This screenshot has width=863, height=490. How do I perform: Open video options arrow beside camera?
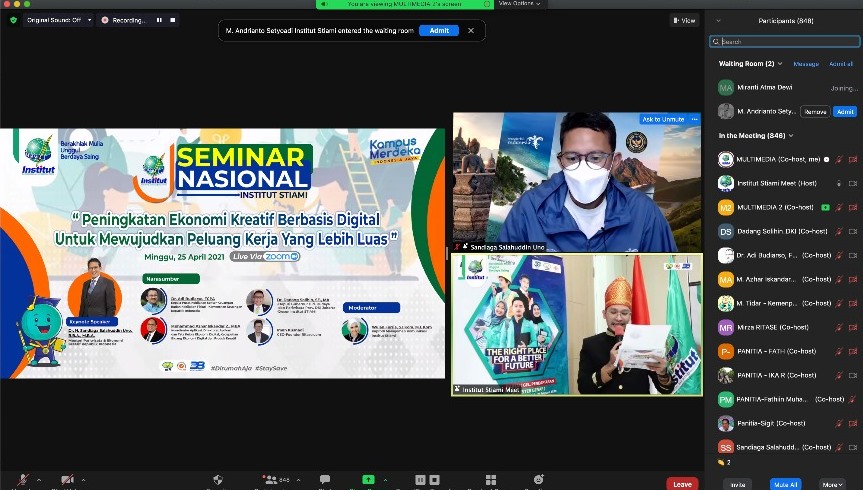[84, 480]
